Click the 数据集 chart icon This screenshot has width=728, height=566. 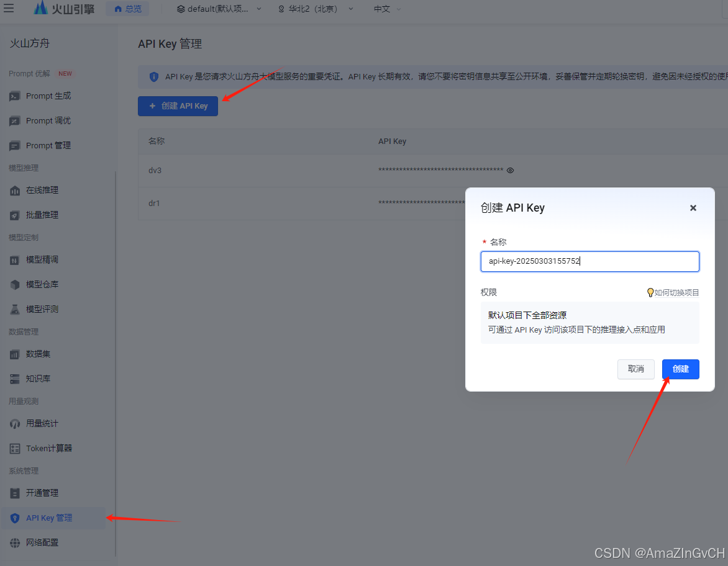coord(15,354)
